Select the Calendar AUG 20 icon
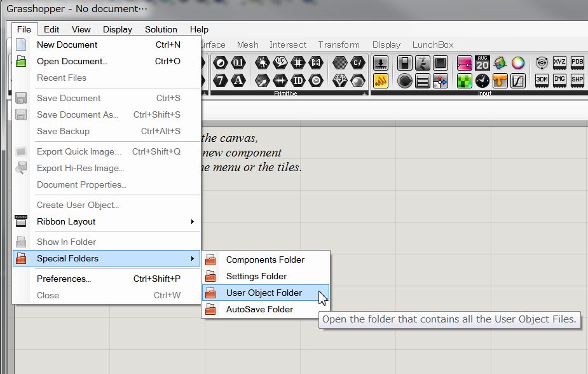Screen dimensions: 588x374 coord(482,63)
